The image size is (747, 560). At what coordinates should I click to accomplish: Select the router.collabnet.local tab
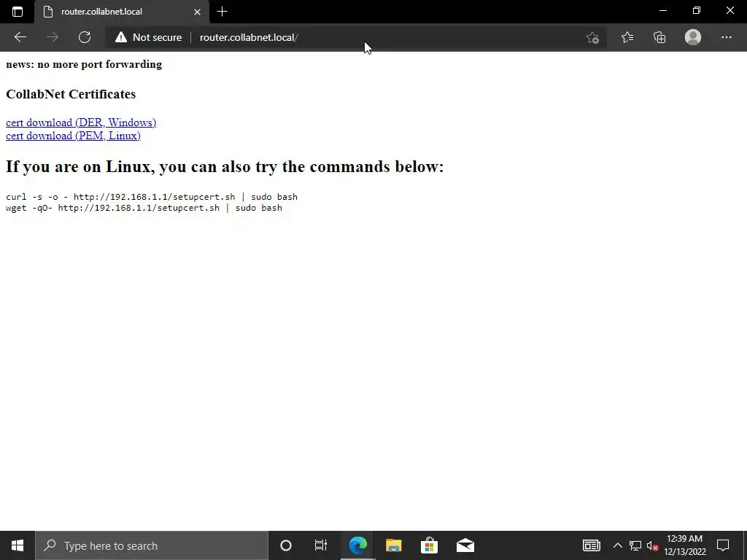coord(121,12)
